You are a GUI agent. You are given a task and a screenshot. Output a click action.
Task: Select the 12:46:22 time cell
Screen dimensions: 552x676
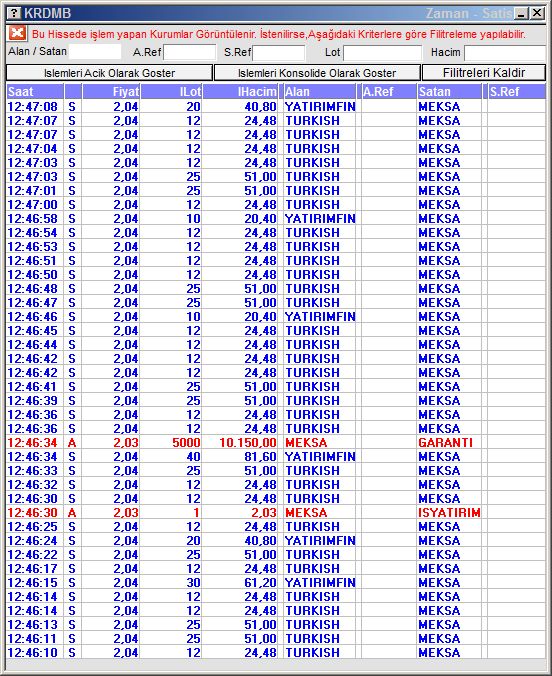[33, 554]
